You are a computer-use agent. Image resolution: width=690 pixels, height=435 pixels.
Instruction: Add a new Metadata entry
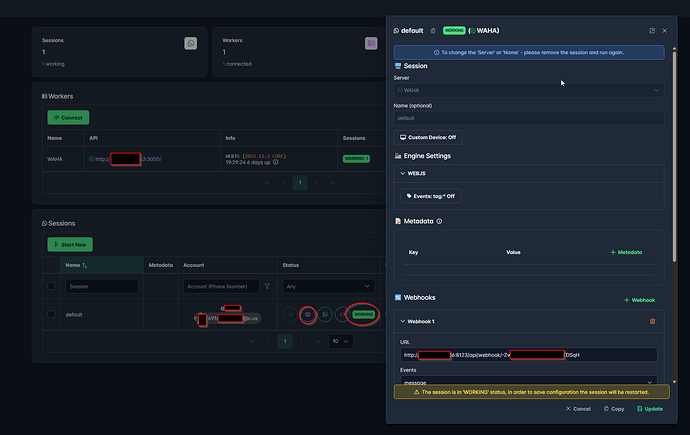point(626,252)
